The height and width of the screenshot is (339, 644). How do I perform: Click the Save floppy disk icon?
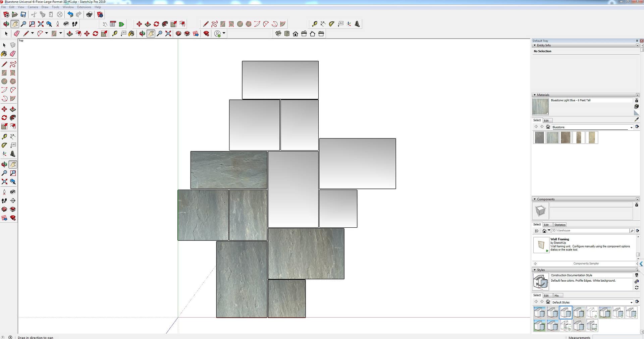(23, 14)
